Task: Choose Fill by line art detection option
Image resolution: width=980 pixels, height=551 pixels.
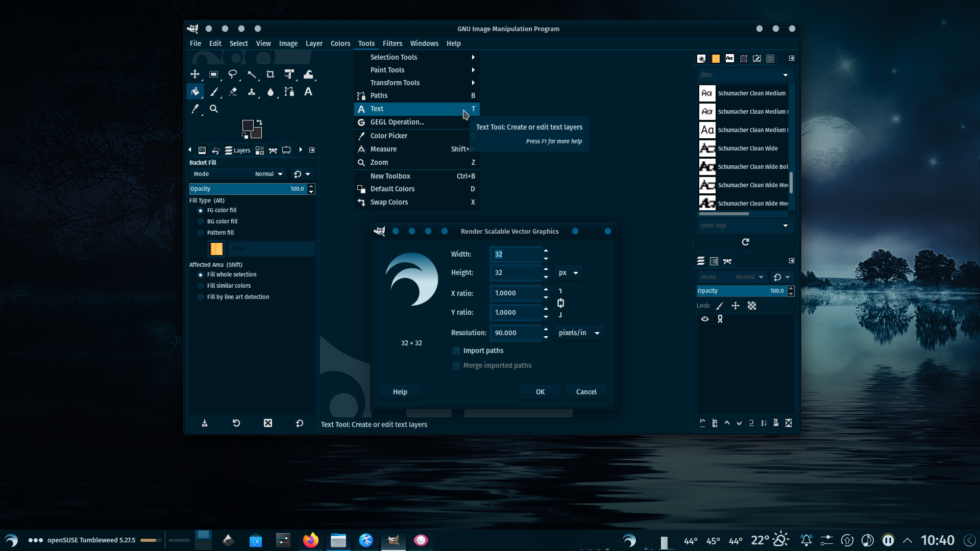Action: coord(201,297)
